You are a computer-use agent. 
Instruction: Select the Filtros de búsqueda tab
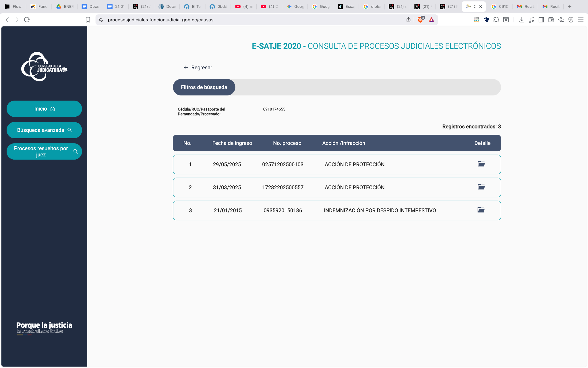click(x=204, y=87)
